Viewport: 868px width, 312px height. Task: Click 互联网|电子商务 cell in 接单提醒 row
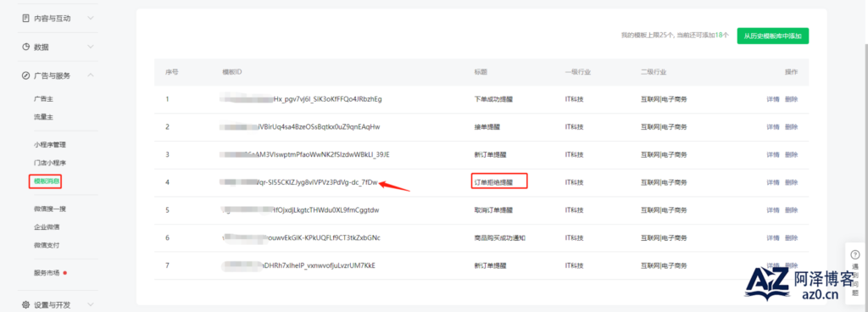tap(664, 126)
